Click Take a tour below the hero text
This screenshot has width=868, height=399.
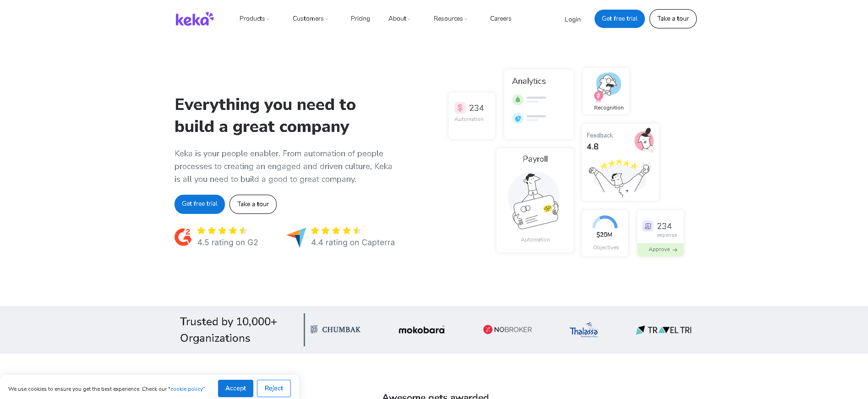click(253, 204)
